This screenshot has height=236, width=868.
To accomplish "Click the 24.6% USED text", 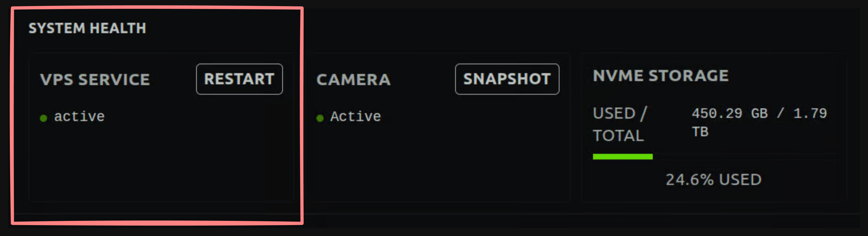I will point(713,180).
